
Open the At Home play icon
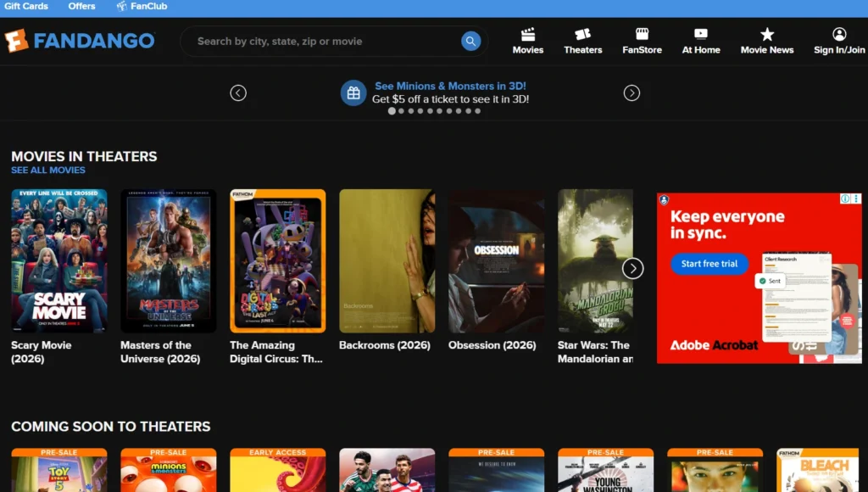(x=701, y=34)
